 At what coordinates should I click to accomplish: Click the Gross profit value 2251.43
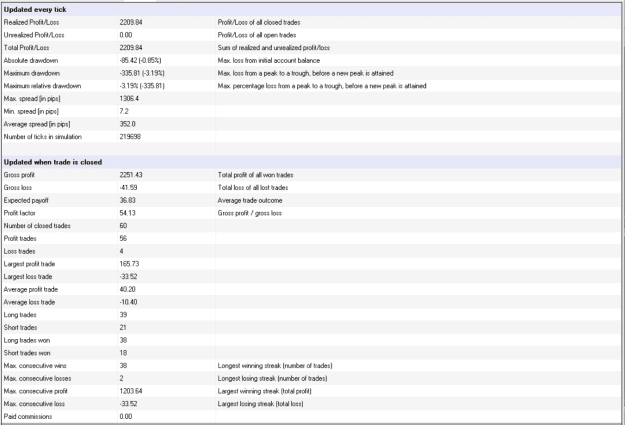click(x=131, y=175)
